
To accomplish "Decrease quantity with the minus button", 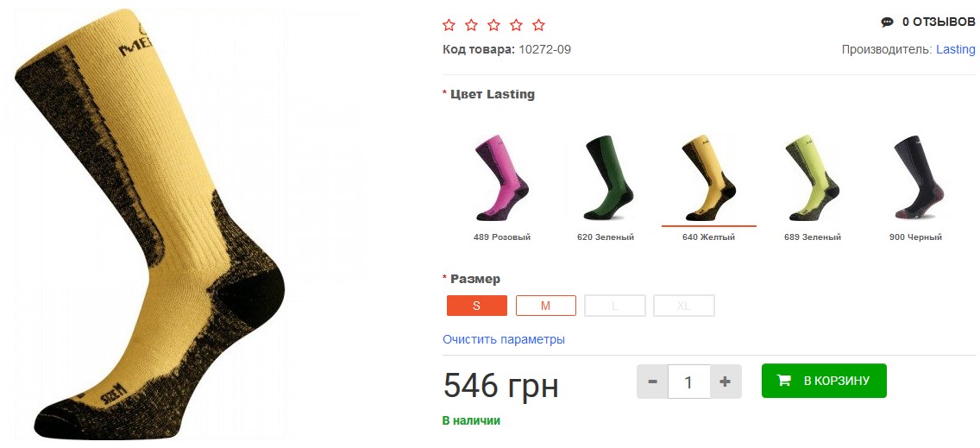I will click(652, 382).
